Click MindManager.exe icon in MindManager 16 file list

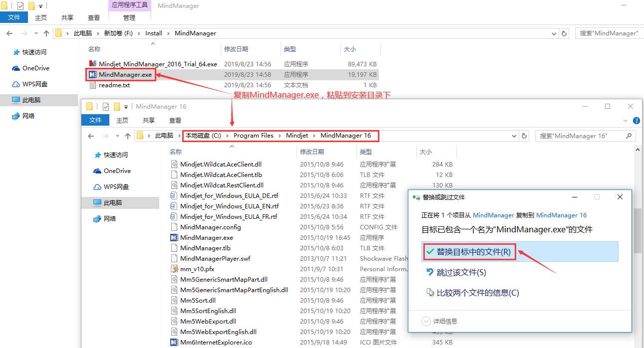(174, 238)
